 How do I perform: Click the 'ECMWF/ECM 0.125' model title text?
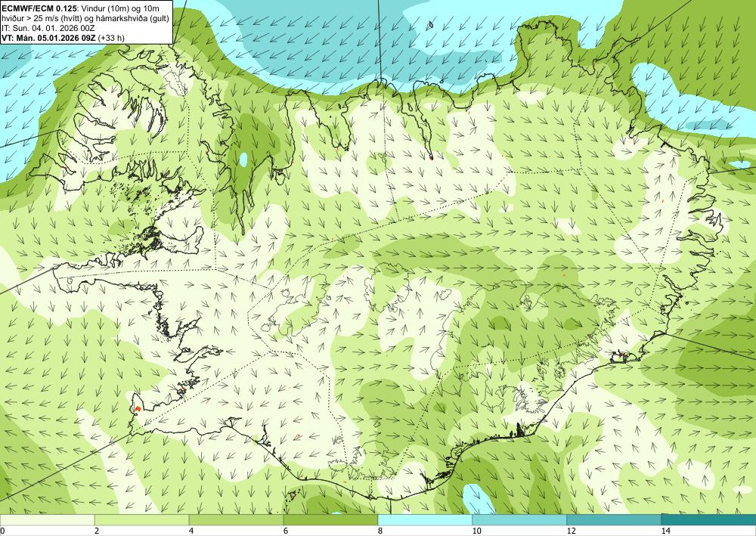coord(39,8)
